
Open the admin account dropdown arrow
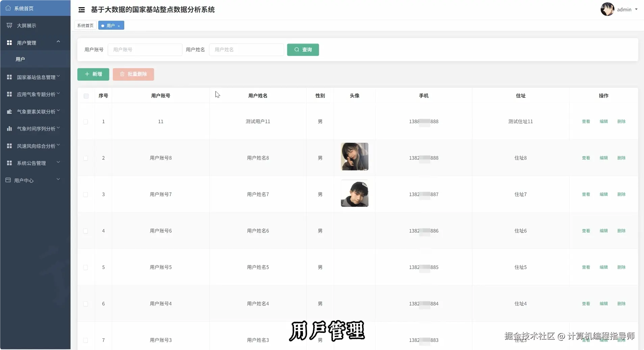pyautogui.click(x=636, y=9)
